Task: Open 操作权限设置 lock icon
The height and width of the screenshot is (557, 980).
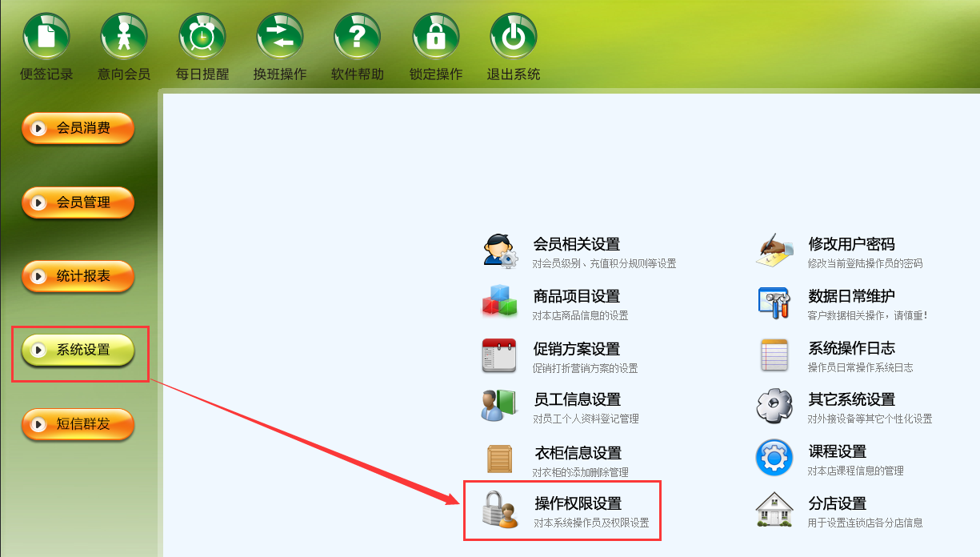Action: [x=501, y=511]
